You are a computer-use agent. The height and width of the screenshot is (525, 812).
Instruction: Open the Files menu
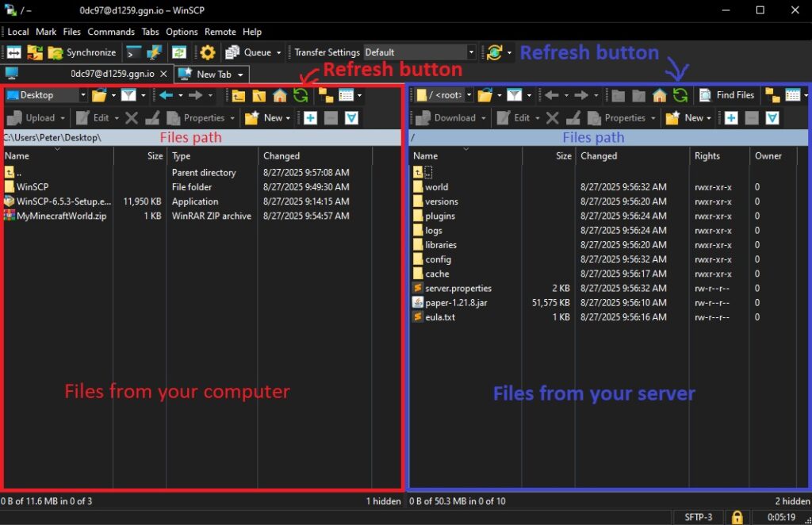pyautogui.click(x=72, y=32)
